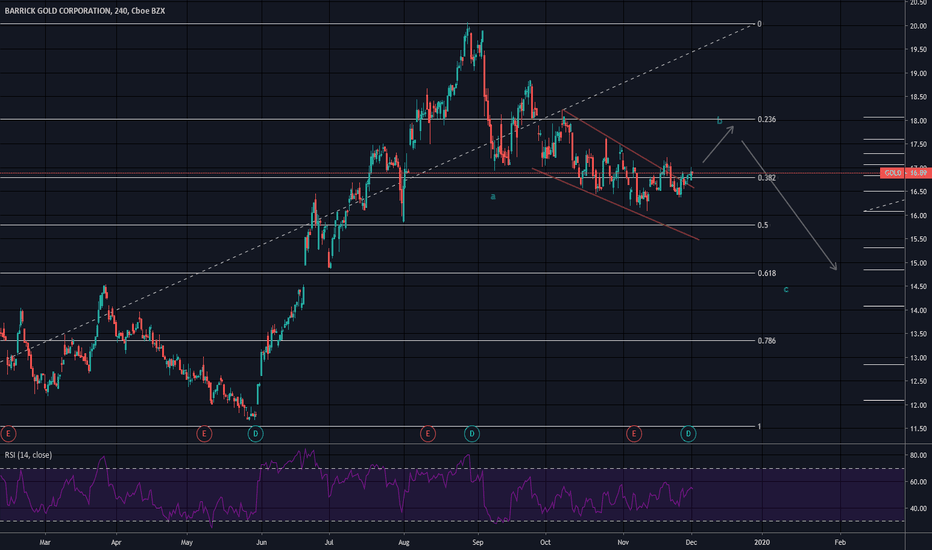Click the Mar label on time axis
This screenshot has height=550, width=932.
(45, 542)
